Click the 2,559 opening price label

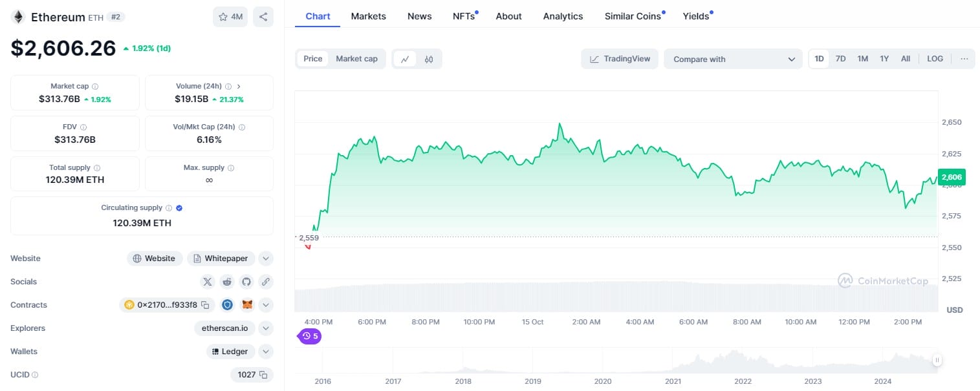tap(308, 237)
